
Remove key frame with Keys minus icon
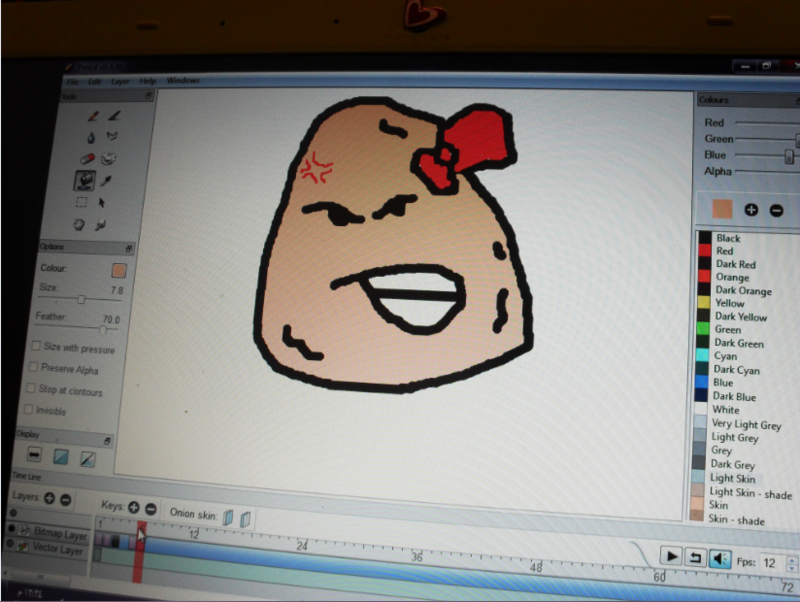click(x=151, y=509)
